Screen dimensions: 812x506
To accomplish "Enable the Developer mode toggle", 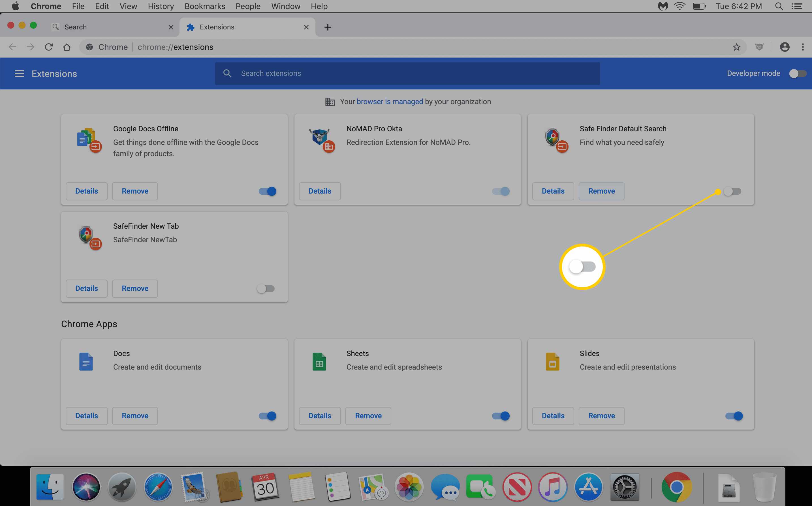I will [796, 73].
